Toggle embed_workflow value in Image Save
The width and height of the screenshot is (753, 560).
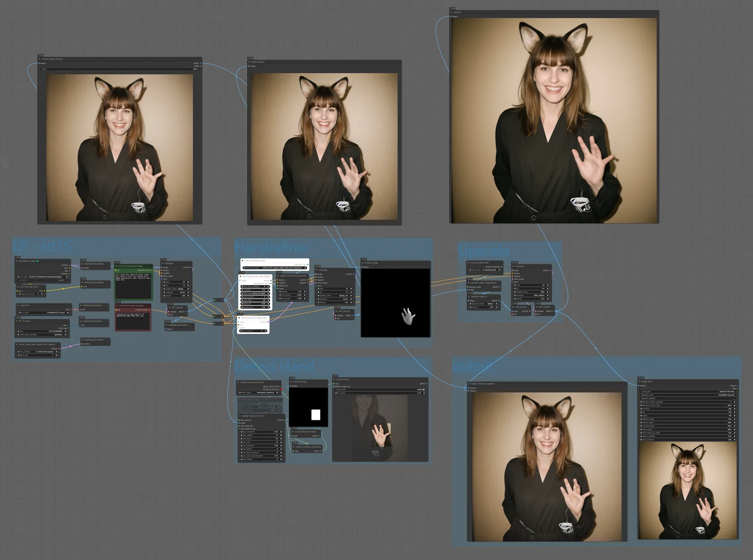[x=688, y=436]
